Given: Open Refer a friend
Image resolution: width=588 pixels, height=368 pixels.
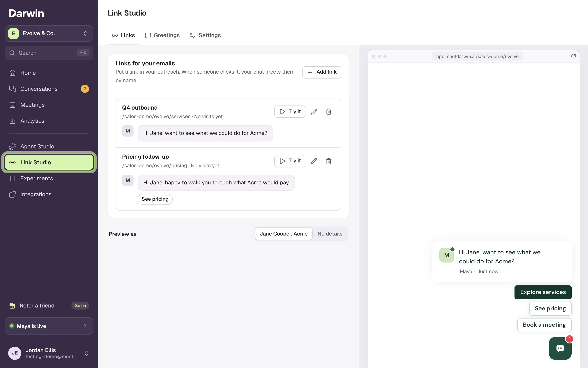Looking at the screenshot, I should (x=49, y=305).
